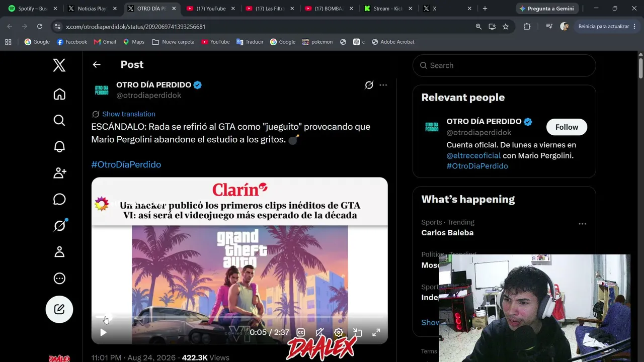Go back using the arrow beside Post
The height and width of the screenshot is (362, 644).
pos(97,64)
